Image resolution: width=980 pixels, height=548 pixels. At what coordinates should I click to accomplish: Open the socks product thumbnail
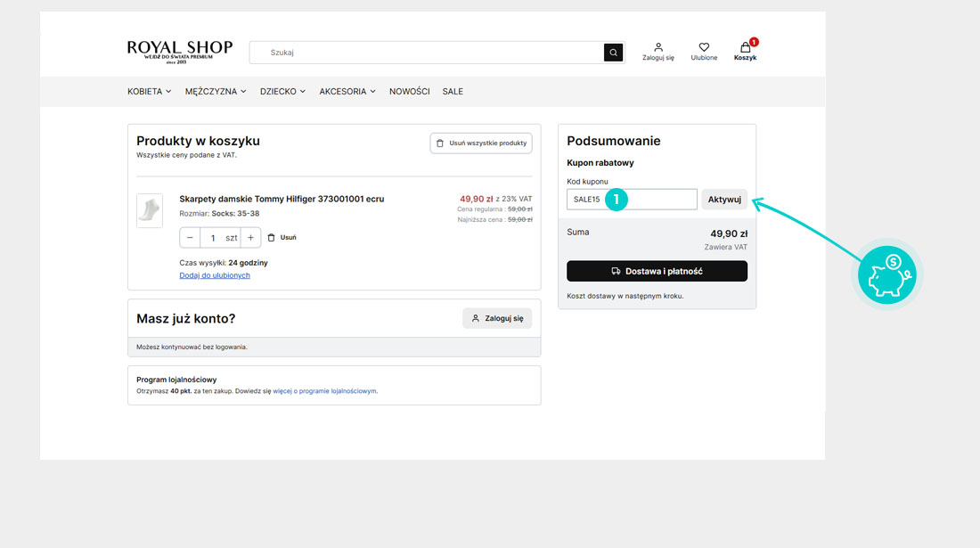(150, 210)
